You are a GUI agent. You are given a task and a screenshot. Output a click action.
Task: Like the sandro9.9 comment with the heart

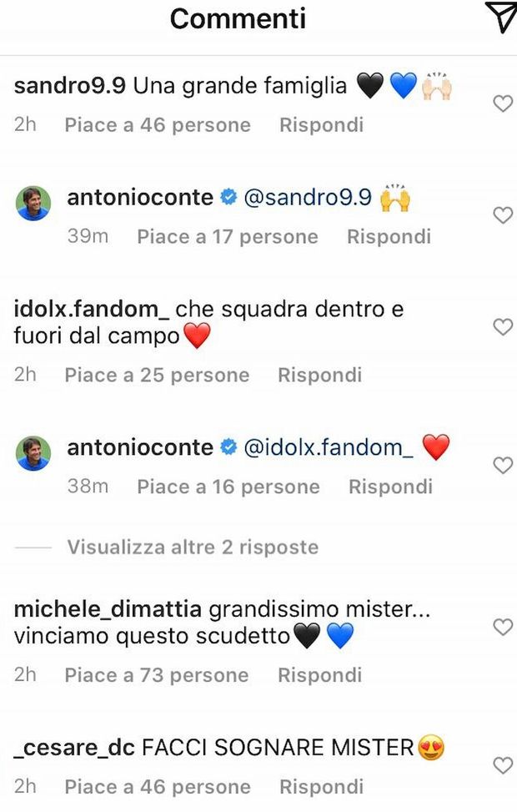(x=502, y=103)
